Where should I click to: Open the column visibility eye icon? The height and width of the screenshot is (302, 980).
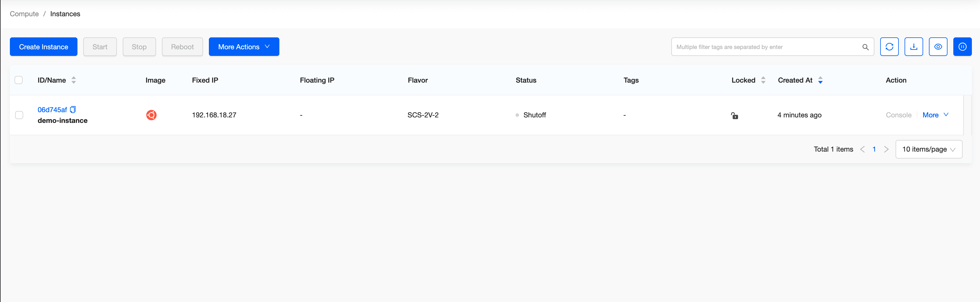(938, 47)
